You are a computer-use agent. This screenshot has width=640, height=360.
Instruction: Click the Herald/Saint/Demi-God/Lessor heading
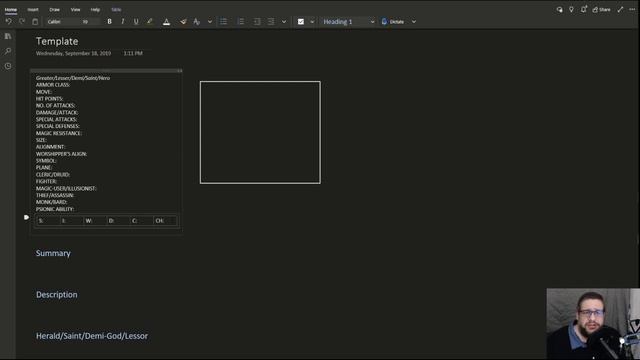(x=92, y=336)
